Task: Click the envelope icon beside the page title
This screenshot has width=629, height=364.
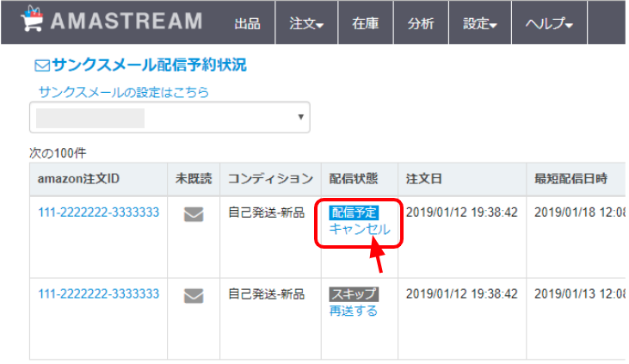Action: pyautogui.click(x=42, y=65)
